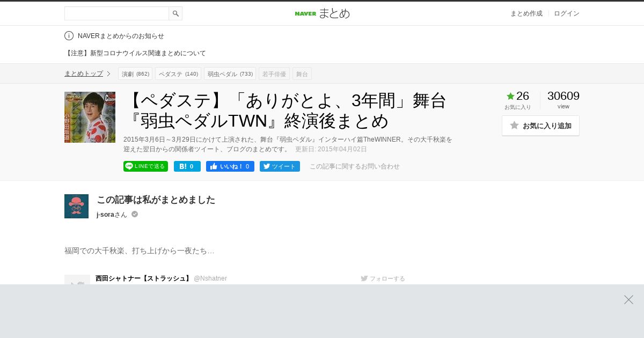Open the 新型コロナウイルス関連まとめ notice

click(x=135, y=53)
